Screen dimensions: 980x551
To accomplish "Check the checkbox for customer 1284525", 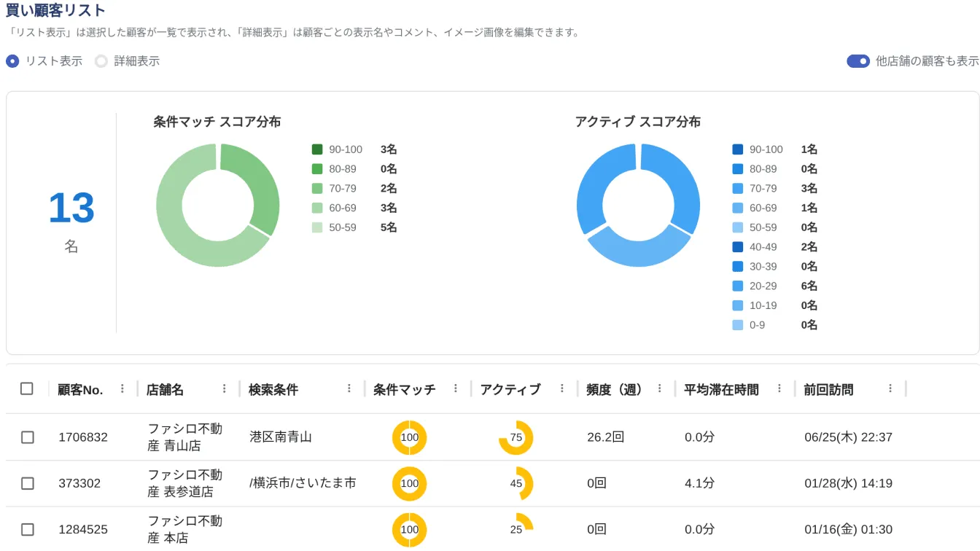I will pyautogui.click(x=28, y=530).
